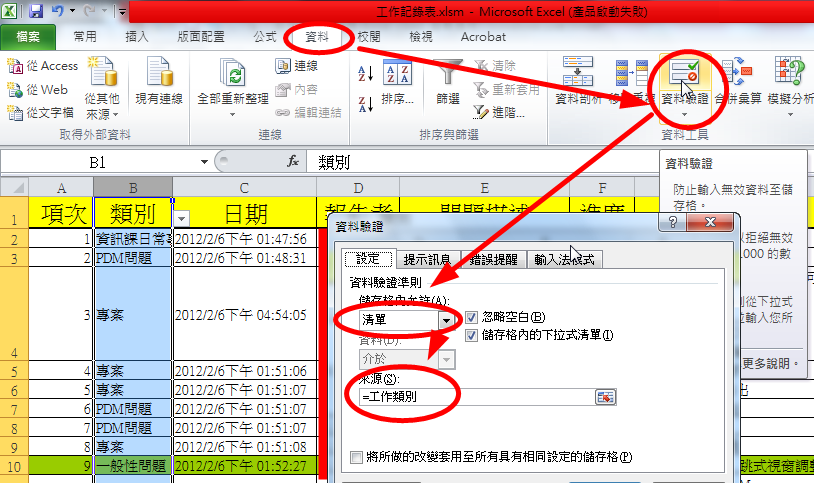814x483 pixels.
Task: Select column B header
Action: pyautogui.click(x=133, y=187)
